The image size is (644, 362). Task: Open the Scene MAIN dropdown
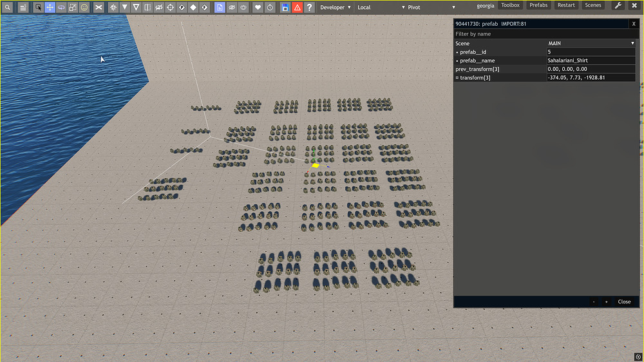591,43
